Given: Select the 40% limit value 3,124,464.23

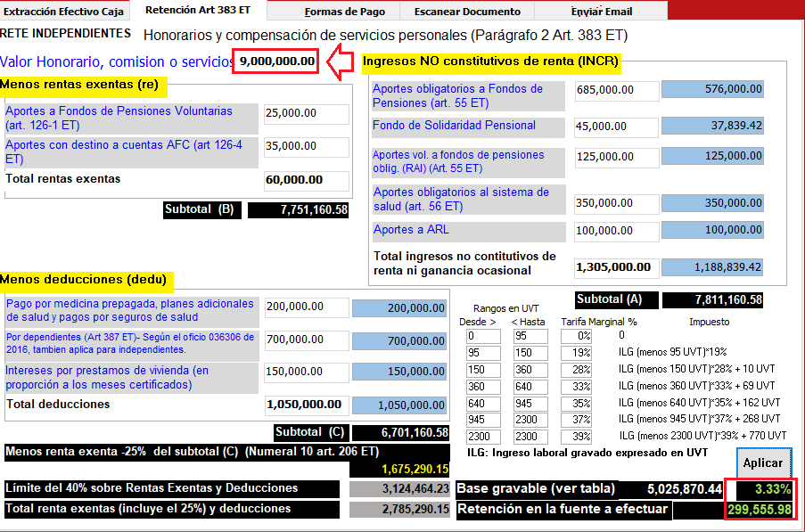Looking at the screenshot, I should 399,489.
